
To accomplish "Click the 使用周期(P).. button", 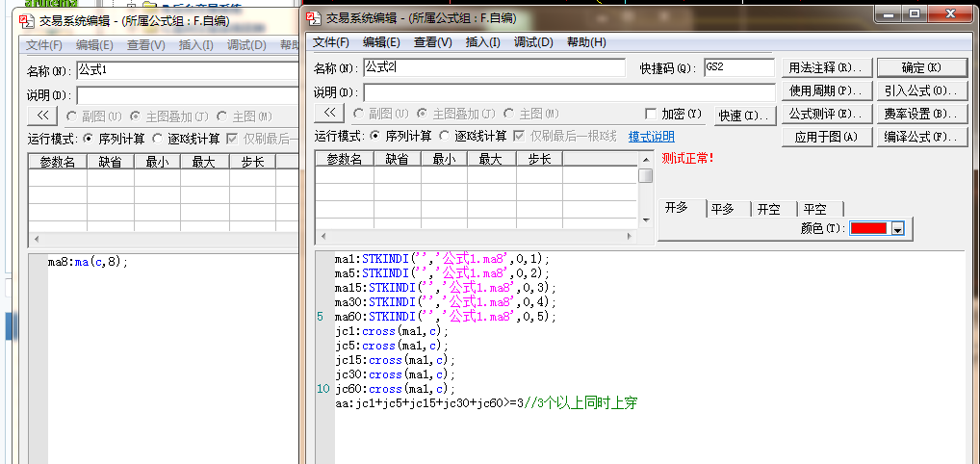I will pyautogui.click(x=826, y=90).
